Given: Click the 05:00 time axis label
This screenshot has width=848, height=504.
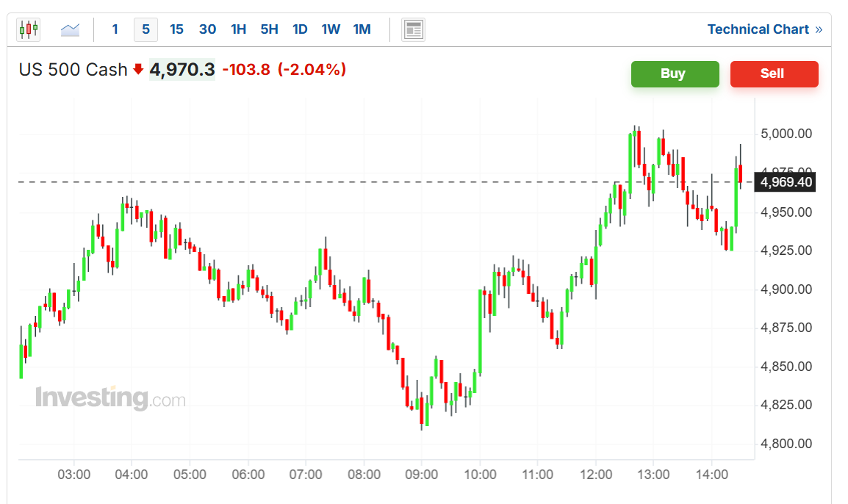Looking at the screenshot, I should click(x=190, y=475).
